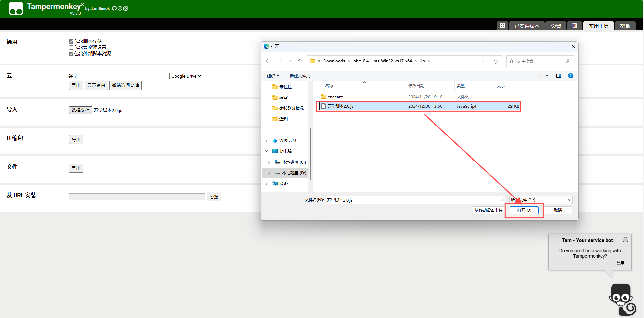Switch to 已安装脚本 tab

(x=527, y=26)
